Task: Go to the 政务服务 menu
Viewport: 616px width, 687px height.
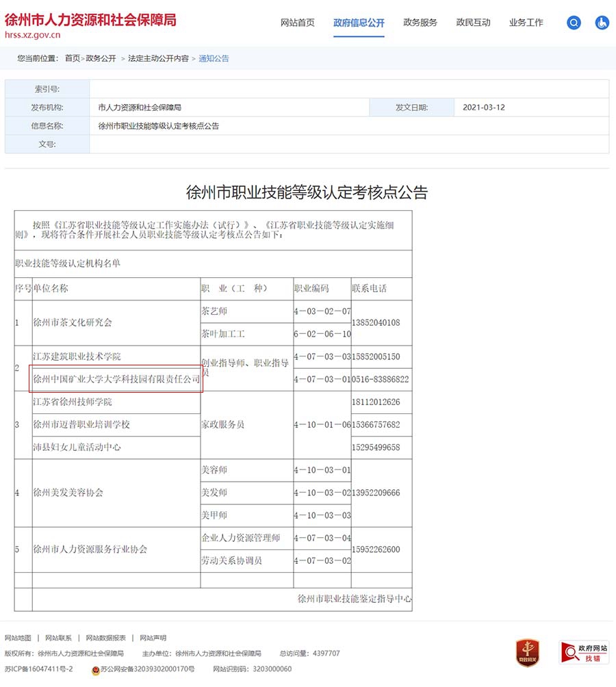Action: click(420, 23)
